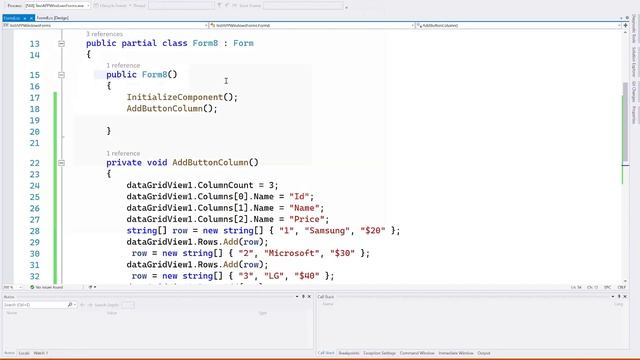The height and width of the screenshot is (360, 640).
Task: Switch to the Locals tab
Action: 24,353
